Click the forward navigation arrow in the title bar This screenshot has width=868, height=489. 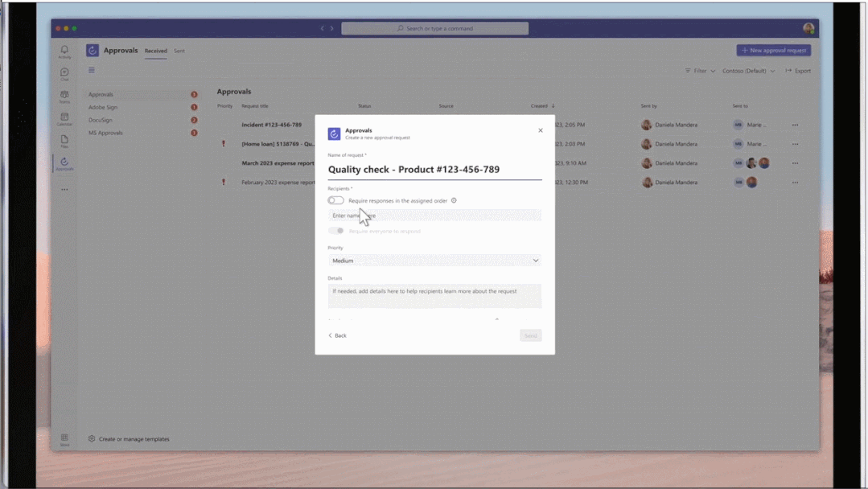[x=331, y=28]
